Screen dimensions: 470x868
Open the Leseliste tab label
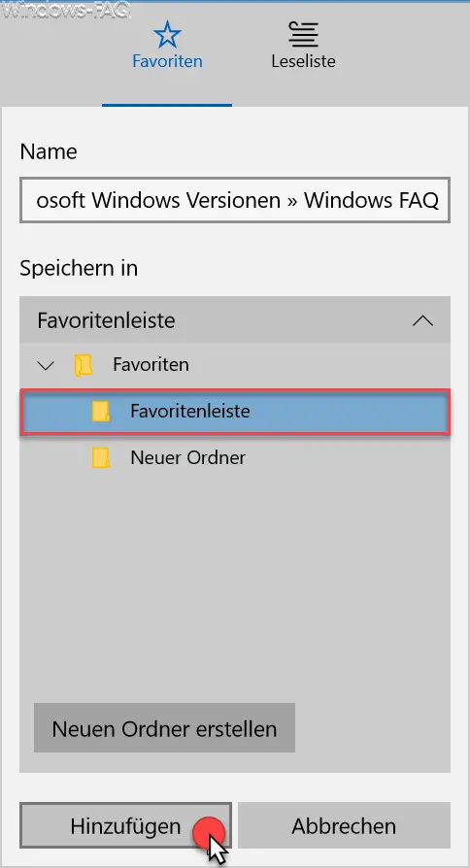coord(303,61)
